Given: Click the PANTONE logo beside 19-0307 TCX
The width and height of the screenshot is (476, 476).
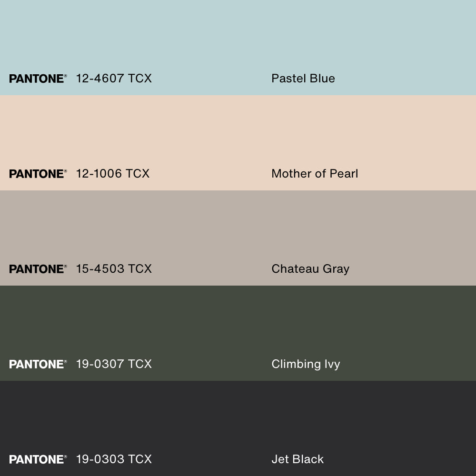Looking at the screenshot, I should pos(38,364).
